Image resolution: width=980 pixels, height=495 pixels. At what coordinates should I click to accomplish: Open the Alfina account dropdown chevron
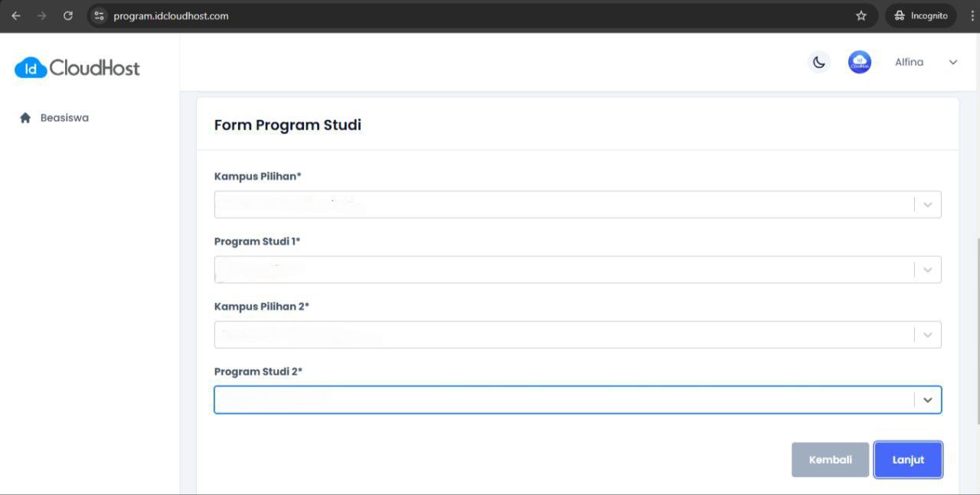click(x=953, y=62)
